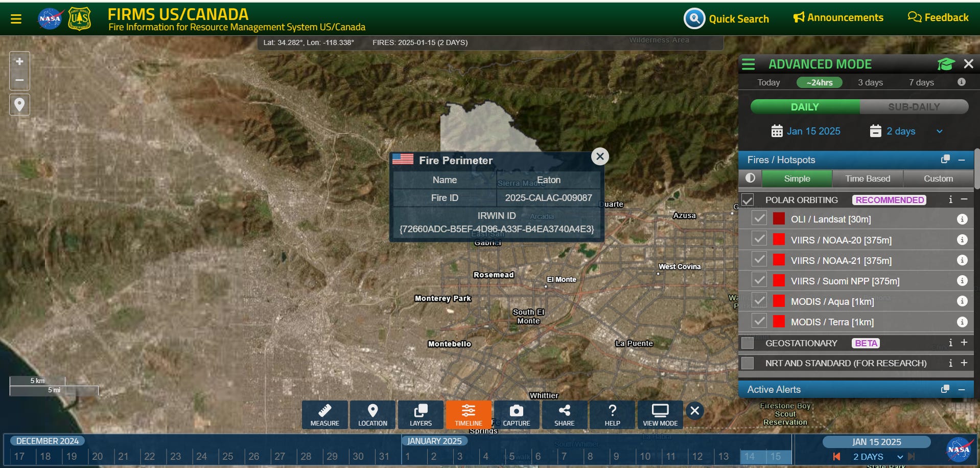Open info for OLI / Landsat layer
This screenshot has height=468, width=980.
coord(962,219)
